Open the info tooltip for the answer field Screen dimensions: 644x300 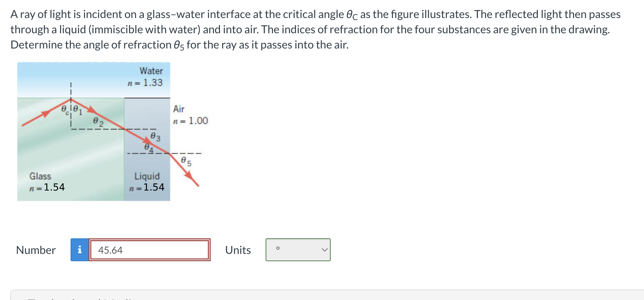[x=80, y=250]
